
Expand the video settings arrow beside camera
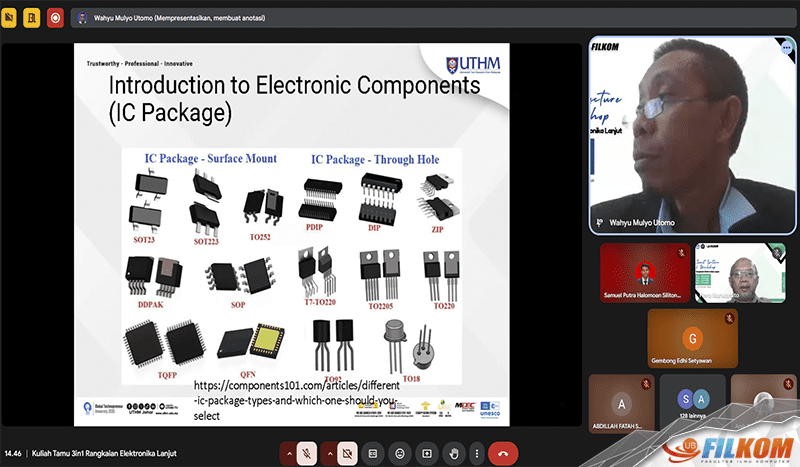330,453
